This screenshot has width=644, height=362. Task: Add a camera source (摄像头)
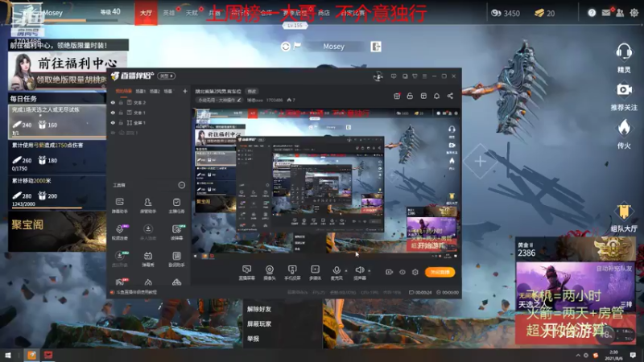point(270,272)
